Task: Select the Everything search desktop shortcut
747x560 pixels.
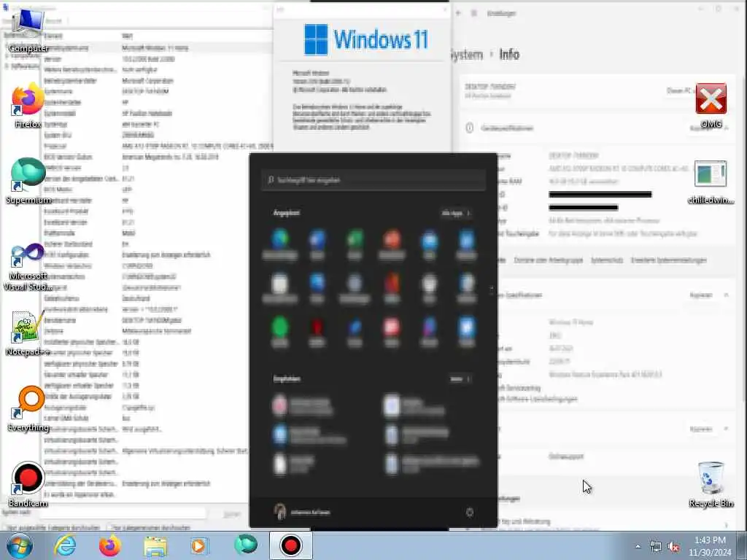Action: click(28, 409)
